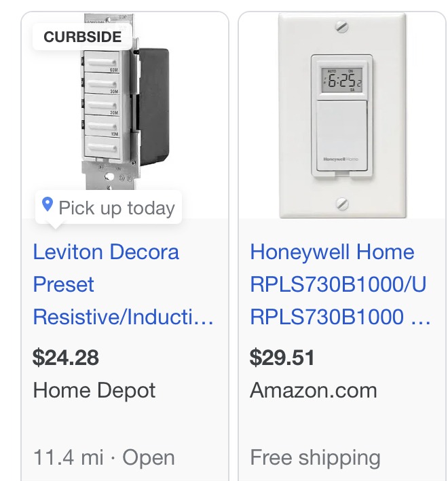The width and height of the screenshot is (448, 481).
Task: View the Honeywell wall timer product image
Action: point(342,115)
